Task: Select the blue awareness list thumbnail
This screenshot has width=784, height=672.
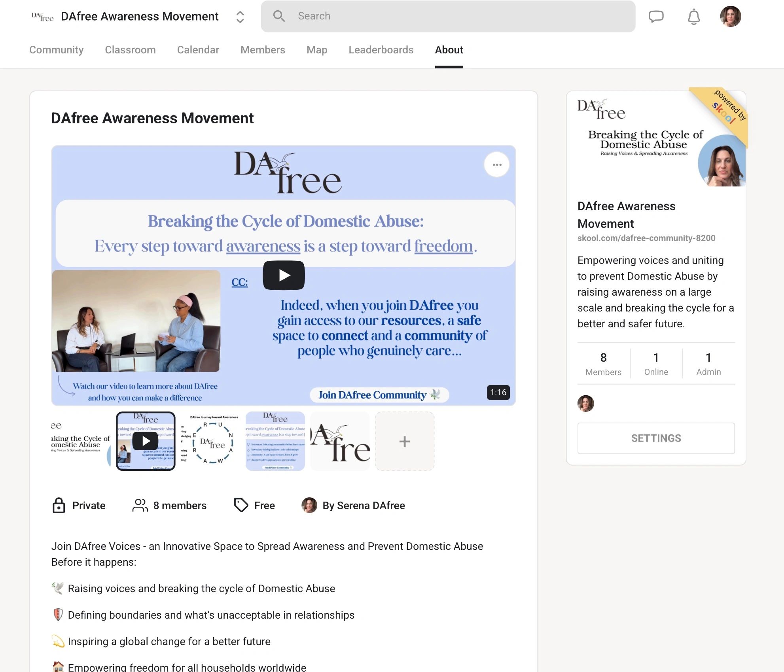Action: coord(275,441)
